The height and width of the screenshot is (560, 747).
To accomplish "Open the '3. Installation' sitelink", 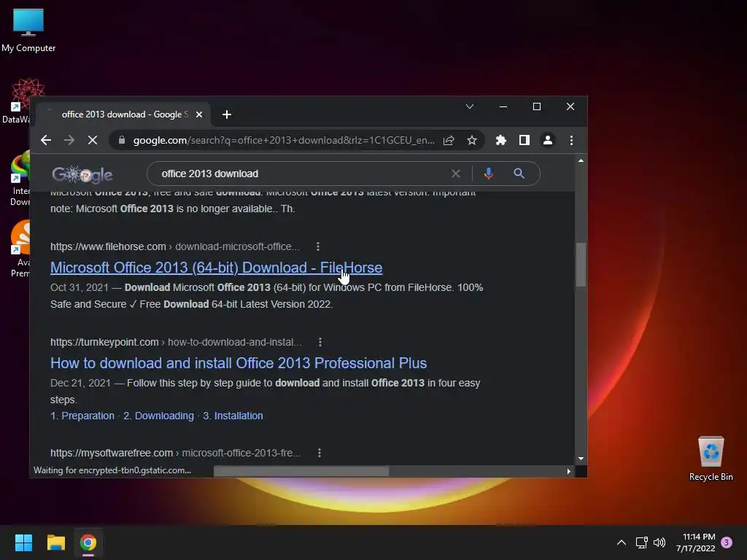I will (x=233, y=416).
